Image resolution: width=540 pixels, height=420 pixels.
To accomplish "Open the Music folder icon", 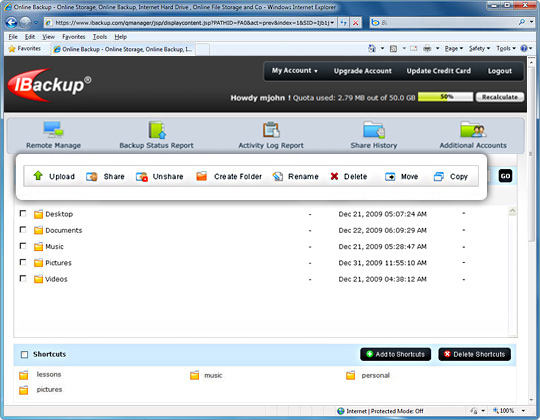I will (x=38, y=246).
